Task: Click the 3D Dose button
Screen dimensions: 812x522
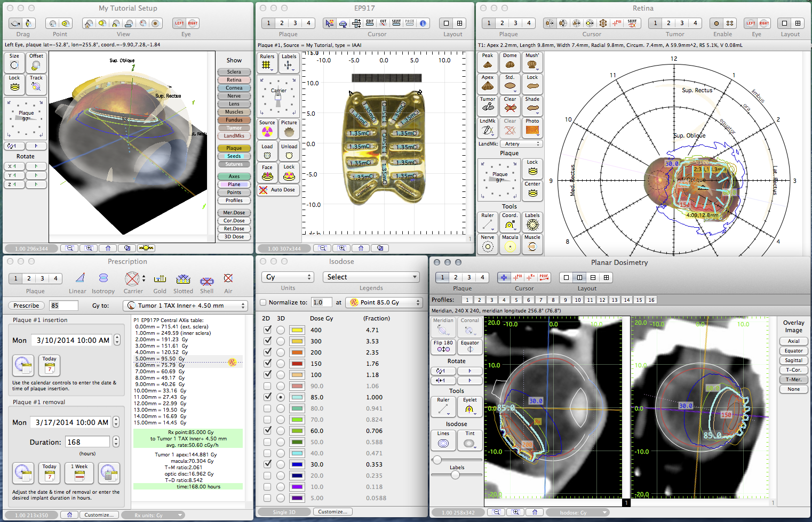Action: coord(234,237)
